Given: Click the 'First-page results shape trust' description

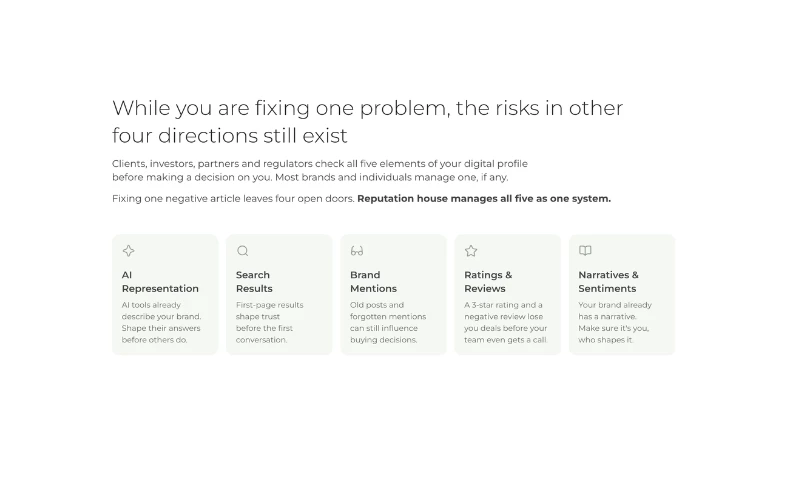Looking at the screenshot, I should [269, 322].
